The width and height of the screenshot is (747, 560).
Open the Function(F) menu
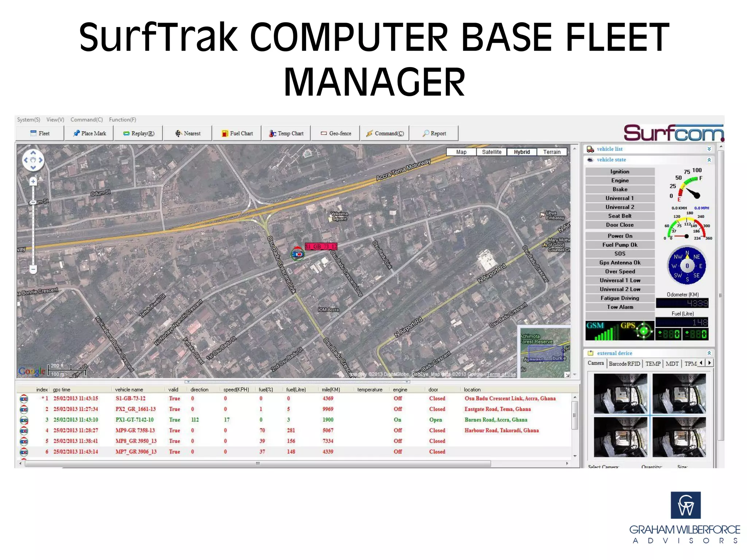[123, 120]
